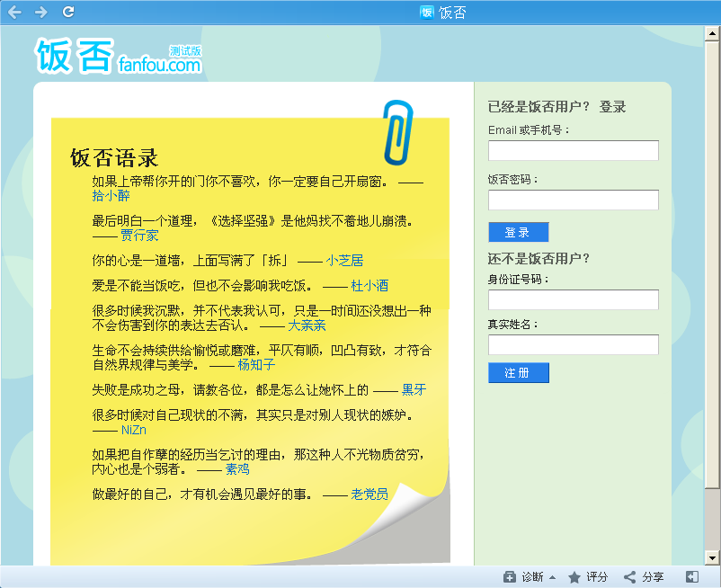
Task: Open author link 素鸡
Action: tap(237, 469)
